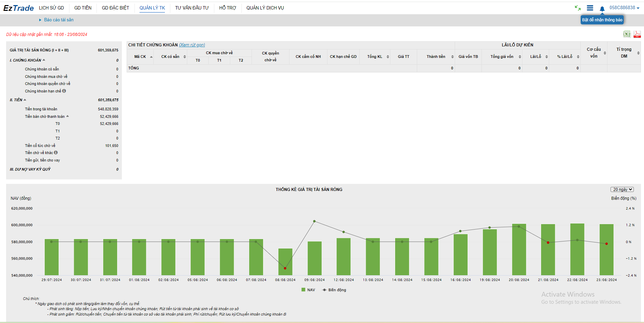Collapse the Tiền bán chờ thanh toán rows
The width and height of the screenshot is (644, 323).
(x=68, y=116)
